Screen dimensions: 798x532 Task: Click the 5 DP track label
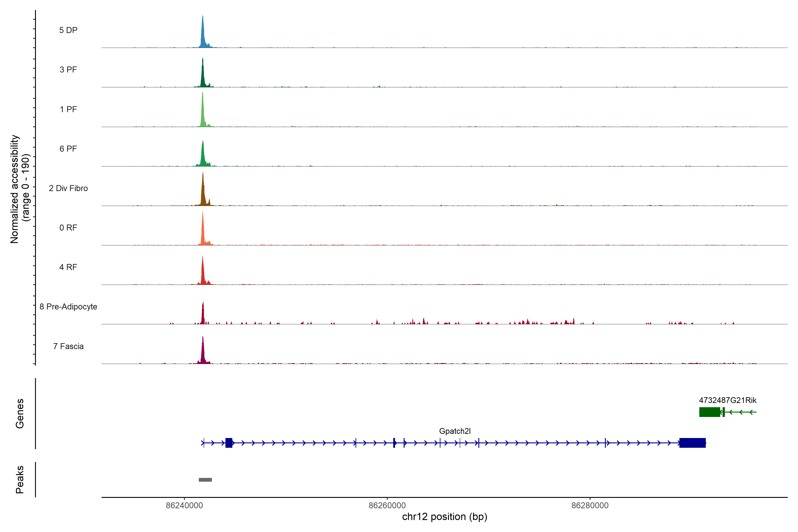[68, 30]
